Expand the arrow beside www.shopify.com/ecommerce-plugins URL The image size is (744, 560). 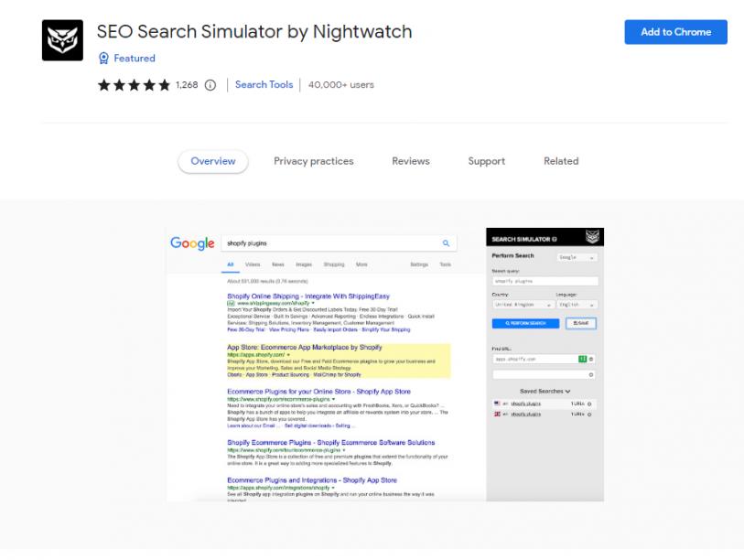click(334, 399)
